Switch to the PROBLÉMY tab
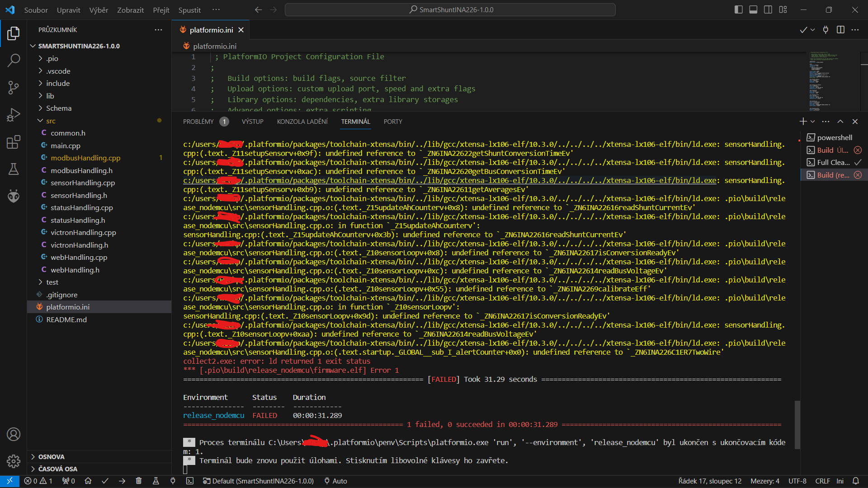 (198, 122)
